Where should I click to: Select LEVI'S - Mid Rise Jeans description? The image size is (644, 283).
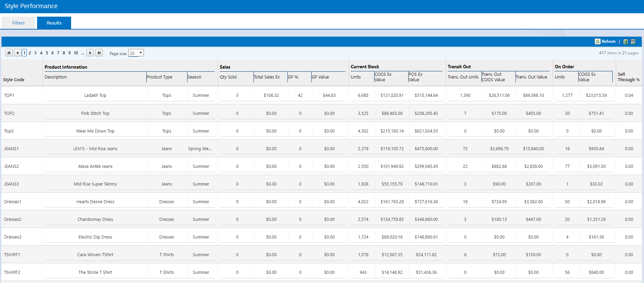[x=95, y=149]
